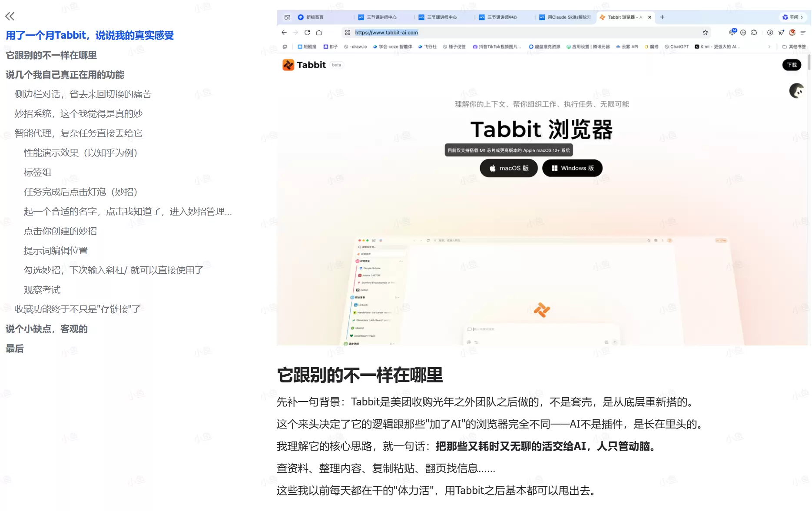Click the paper-plane share icon
The height and width of the screenshot is (511, 812).
point(782,33)
